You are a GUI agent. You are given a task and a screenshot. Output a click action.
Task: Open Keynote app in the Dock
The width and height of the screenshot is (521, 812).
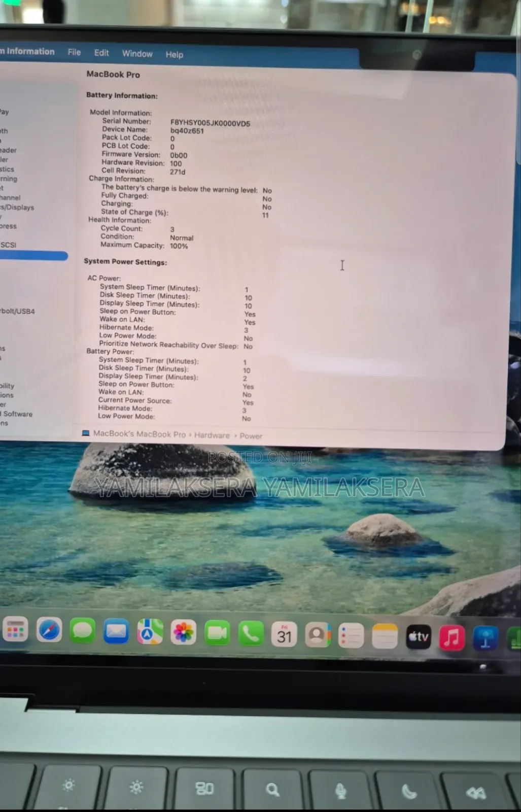[485, 638]
